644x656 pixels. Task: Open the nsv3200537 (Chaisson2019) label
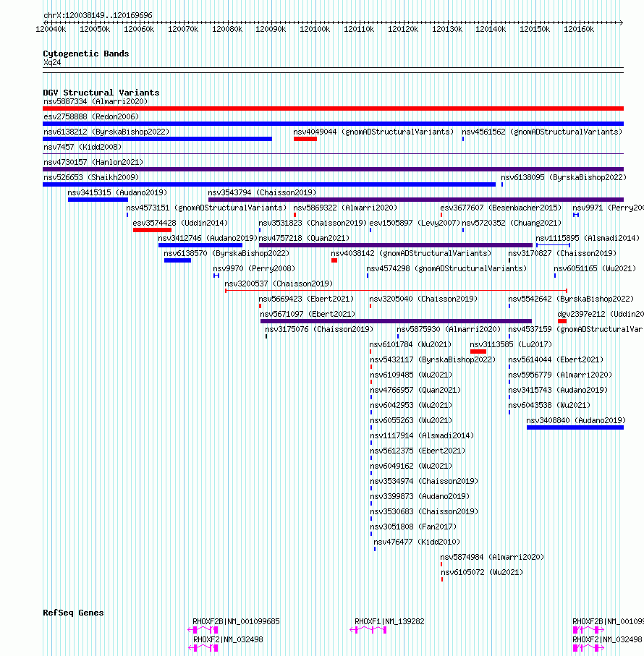point(279,284)
